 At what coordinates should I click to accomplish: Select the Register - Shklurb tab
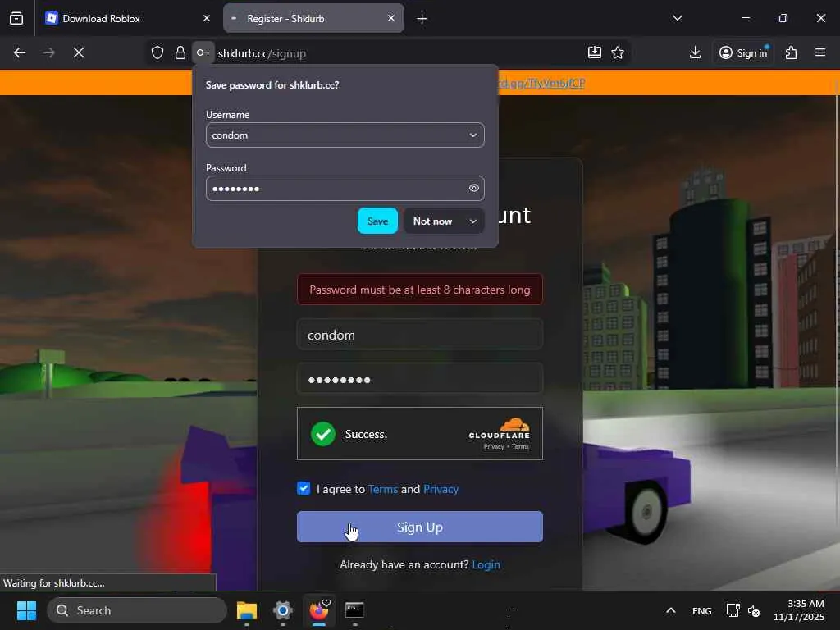(x=313, y=18)
